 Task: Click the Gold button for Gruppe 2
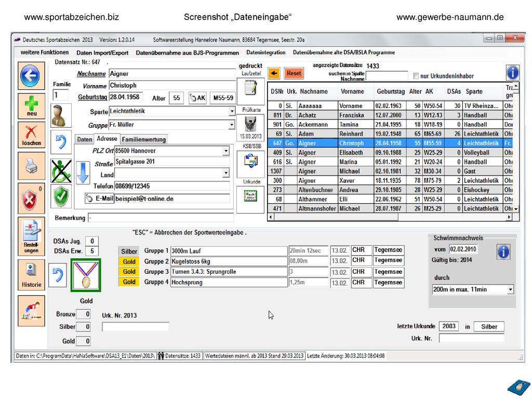(129, 262)
